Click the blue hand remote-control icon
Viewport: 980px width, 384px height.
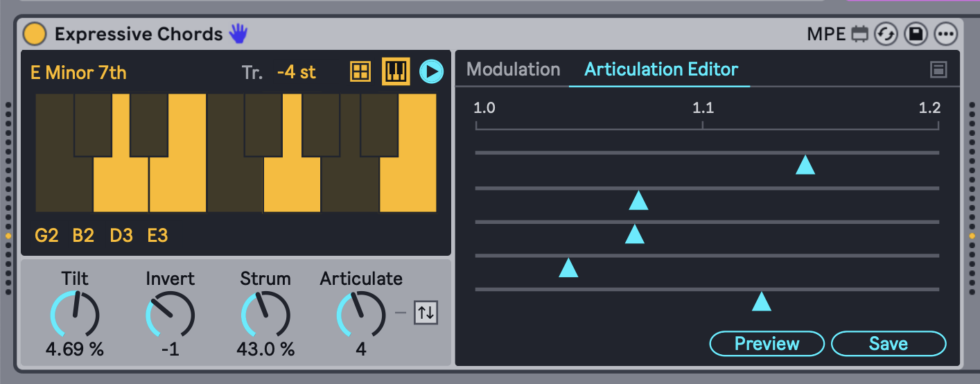238,33
